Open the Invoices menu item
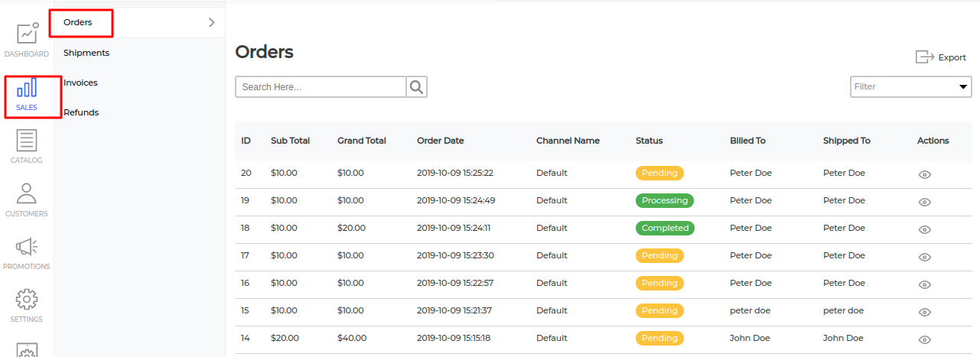Image resolution: width=980 pixels, height=357 pixels. 80,83
